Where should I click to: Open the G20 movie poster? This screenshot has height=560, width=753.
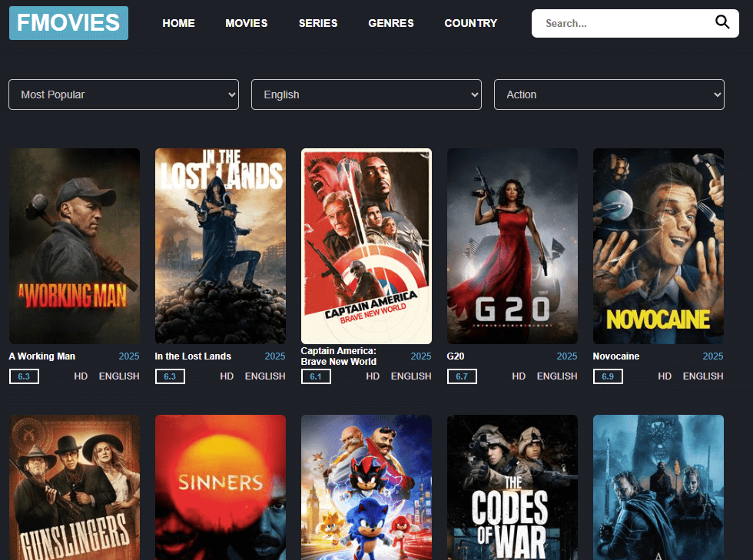[513, 246]
